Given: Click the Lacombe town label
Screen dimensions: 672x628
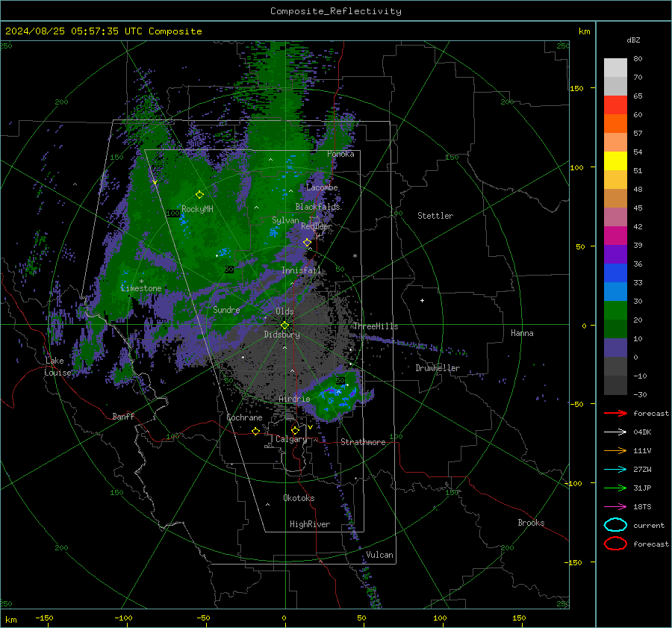Looking at the screenshot, I should tap(322, 187).
